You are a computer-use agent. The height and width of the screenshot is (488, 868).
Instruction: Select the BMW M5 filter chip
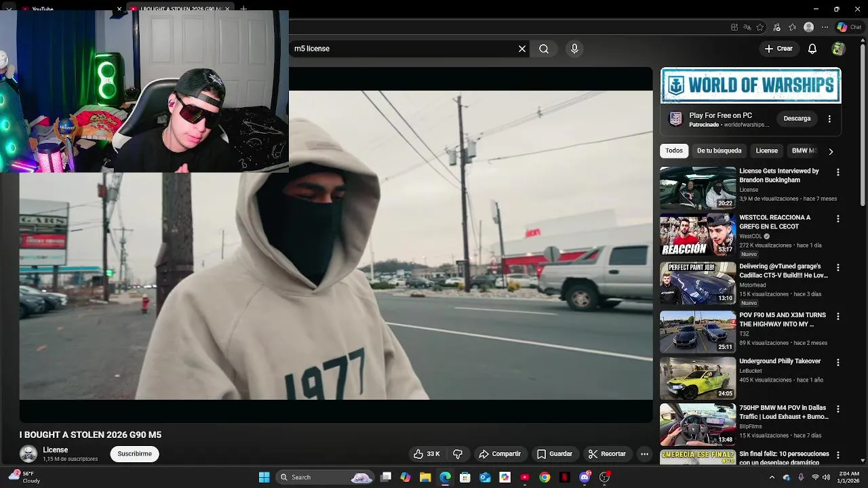coord(804,150)
